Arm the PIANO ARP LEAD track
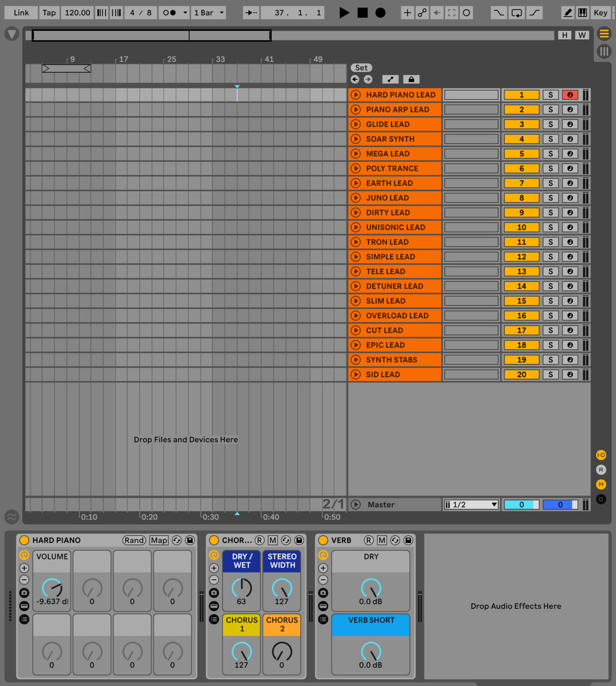The image size is (616, 686). point(570,110)
